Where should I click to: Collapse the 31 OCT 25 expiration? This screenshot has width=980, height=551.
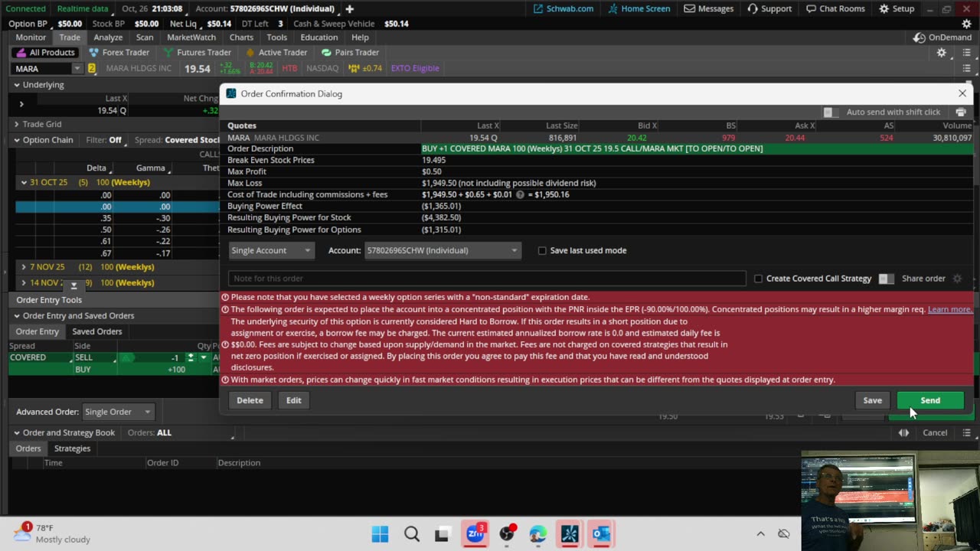[x=24, y=182]
